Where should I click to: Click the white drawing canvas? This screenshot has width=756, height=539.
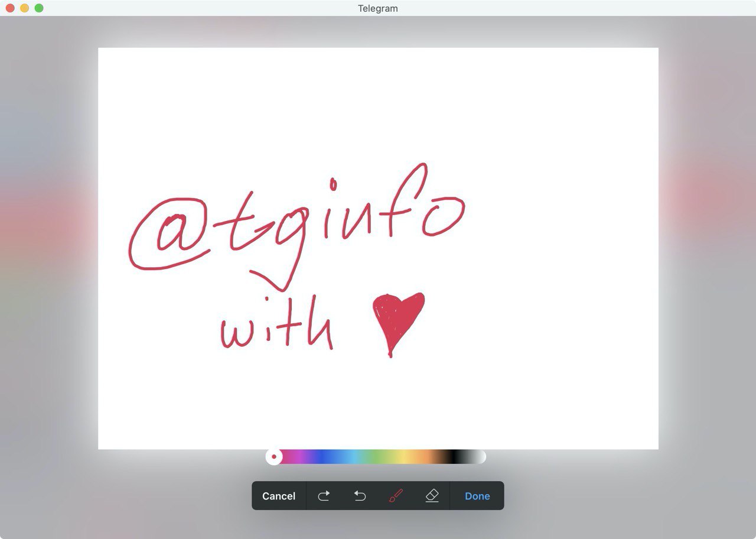[x=378, y=248]
